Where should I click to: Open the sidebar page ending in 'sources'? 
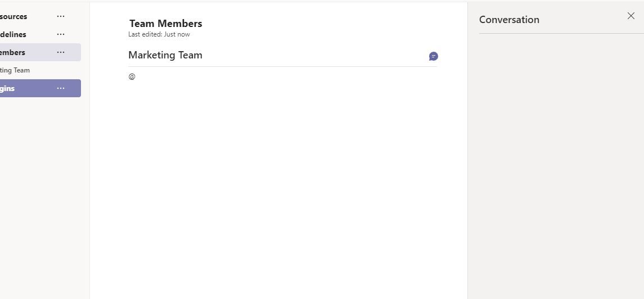[13, 16]
